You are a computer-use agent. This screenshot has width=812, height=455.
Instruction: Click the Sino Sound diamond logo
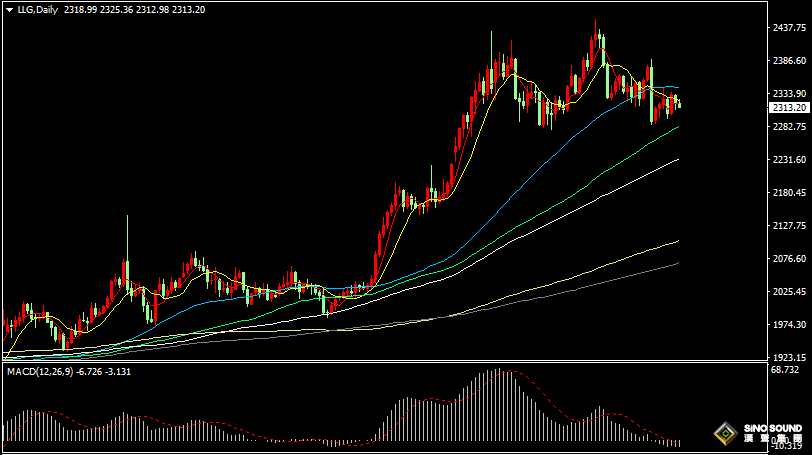(725, 434)
